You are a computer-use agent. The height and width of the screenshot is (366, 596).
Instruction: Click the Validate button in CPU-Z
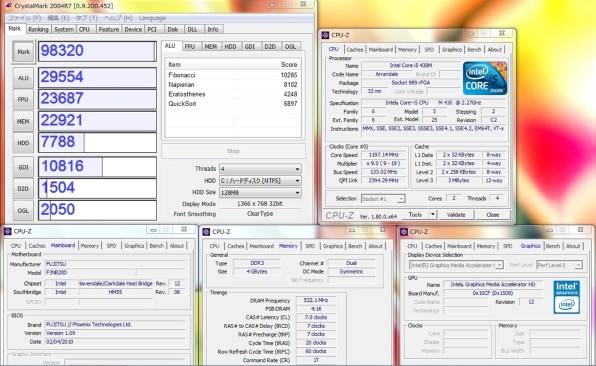(456, 215)
